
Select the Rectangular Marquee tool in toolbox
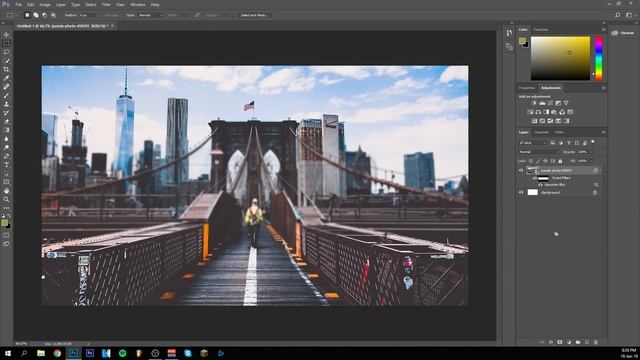(x=6, y=43)
